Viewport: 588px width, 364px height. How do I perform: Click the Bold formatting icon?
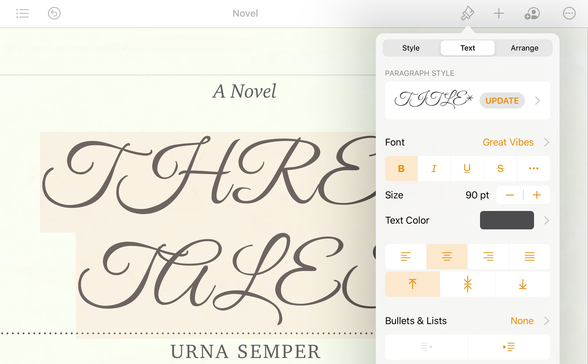[401, 168]
